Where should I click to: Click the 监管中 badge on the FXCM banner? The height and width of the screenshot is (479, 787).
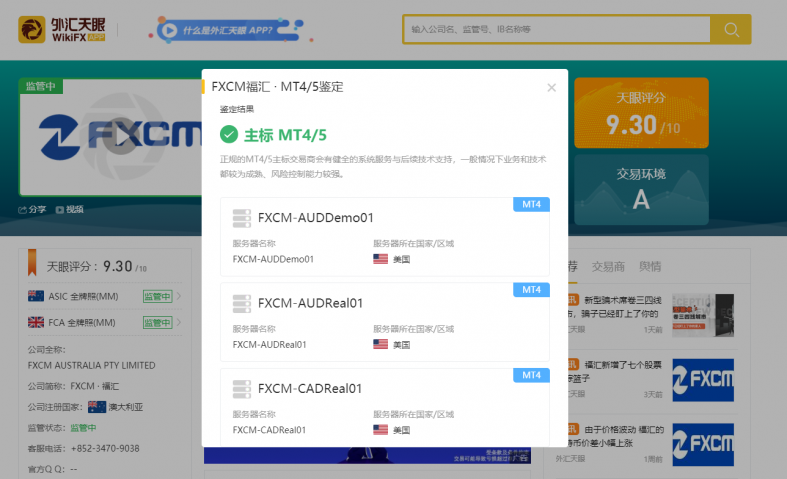pyautogui.click(x=41, y=86)
